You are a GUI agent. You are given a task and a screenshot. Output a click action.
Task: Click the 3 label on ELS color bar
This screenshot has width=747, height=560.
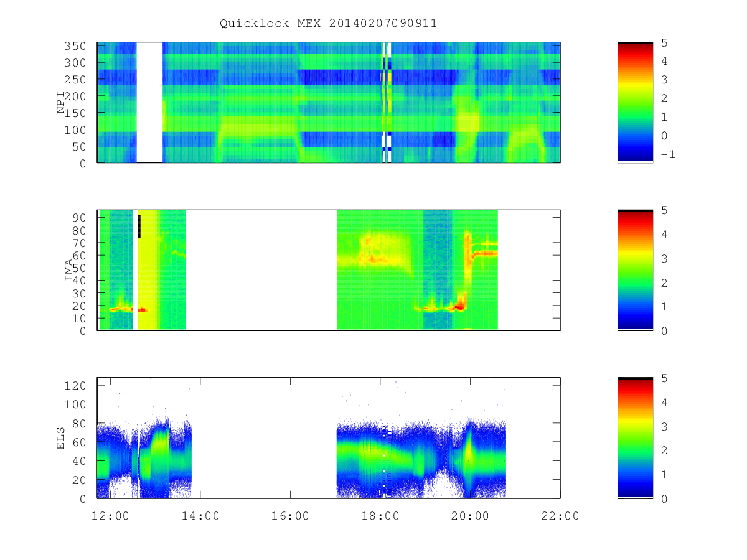point(664,426)
